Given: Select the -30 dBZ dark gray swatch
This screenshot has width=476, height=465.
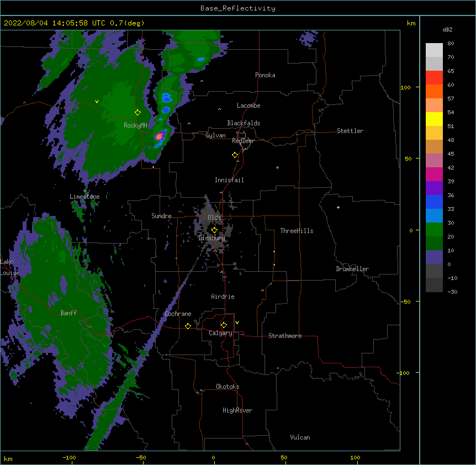Looking at the screenshot, I should 434,285.
